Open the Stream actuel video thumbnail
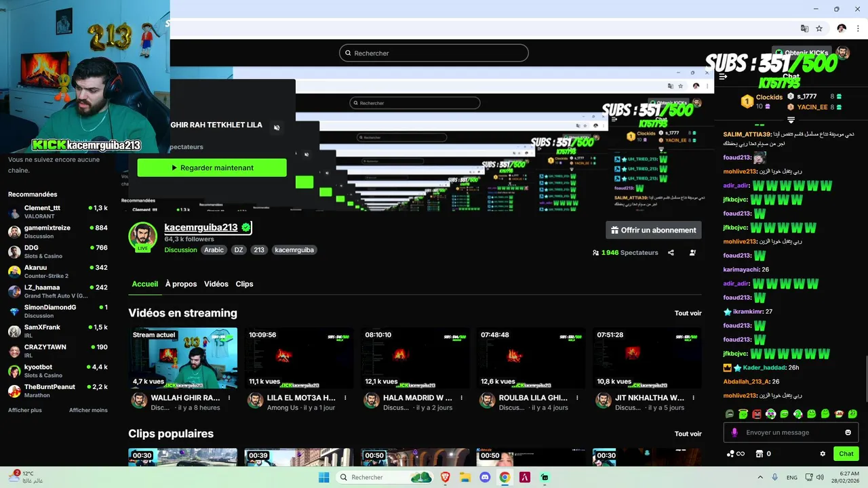The image size is (868, 488). point(184,359)
